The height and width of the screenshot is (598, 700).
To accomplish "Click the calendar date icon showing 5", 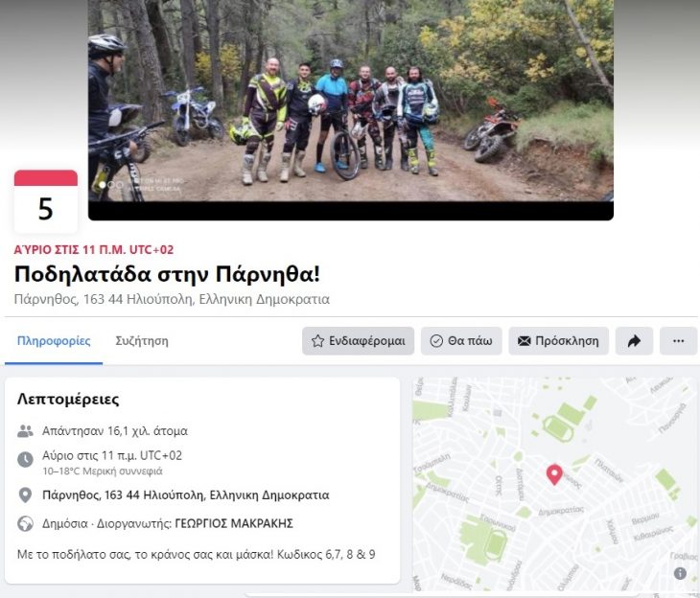I will [45, 201].
